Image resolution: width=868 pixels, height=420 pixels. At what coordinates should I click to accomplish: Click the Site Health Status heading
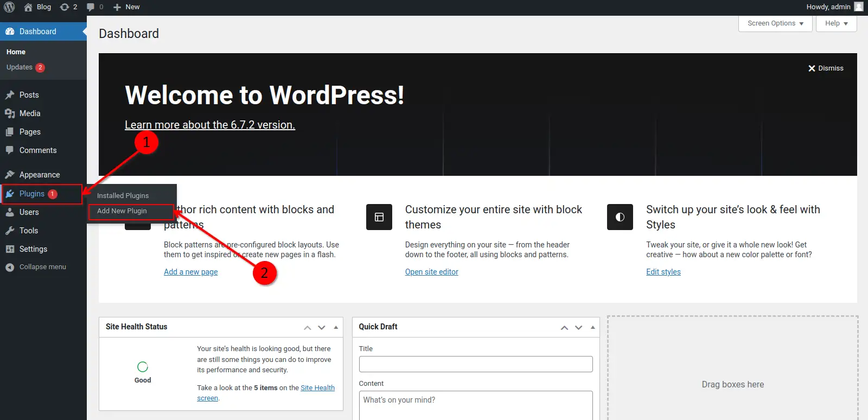tap(137, 327)
